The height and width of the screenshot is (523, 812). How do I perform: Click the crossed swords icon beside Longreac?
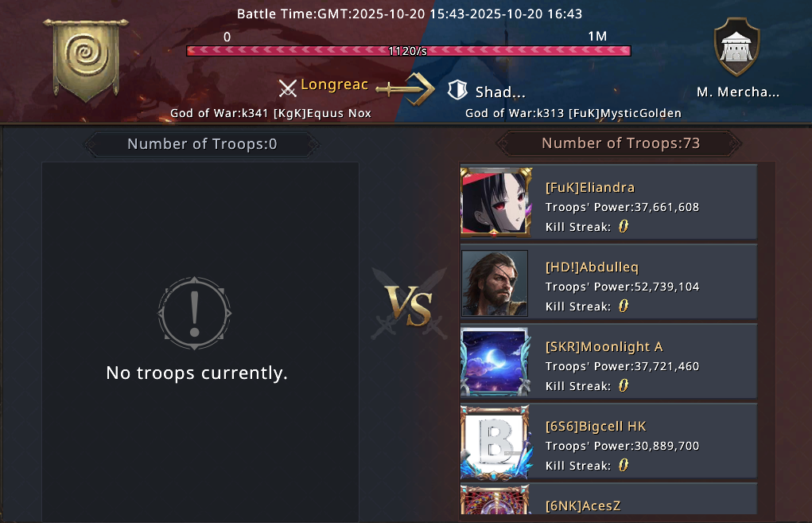click(287, 88)
